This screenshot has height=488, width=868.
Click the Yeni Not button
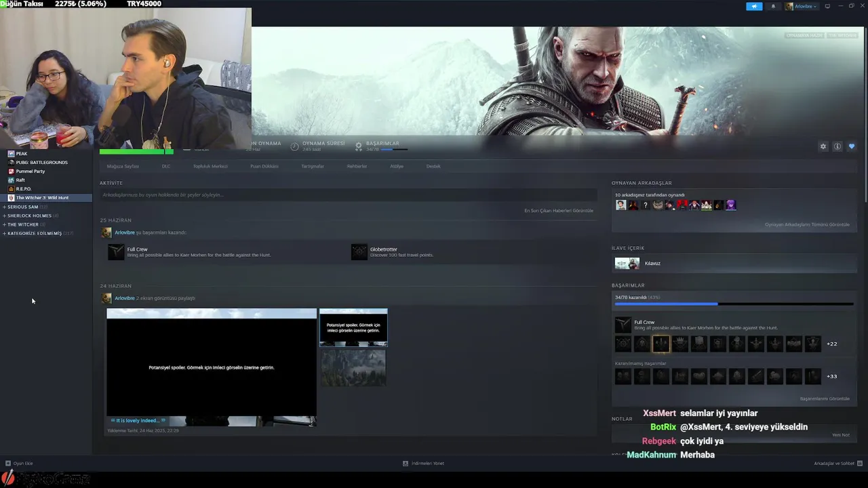pyautogui.click(x=841, y=435)
